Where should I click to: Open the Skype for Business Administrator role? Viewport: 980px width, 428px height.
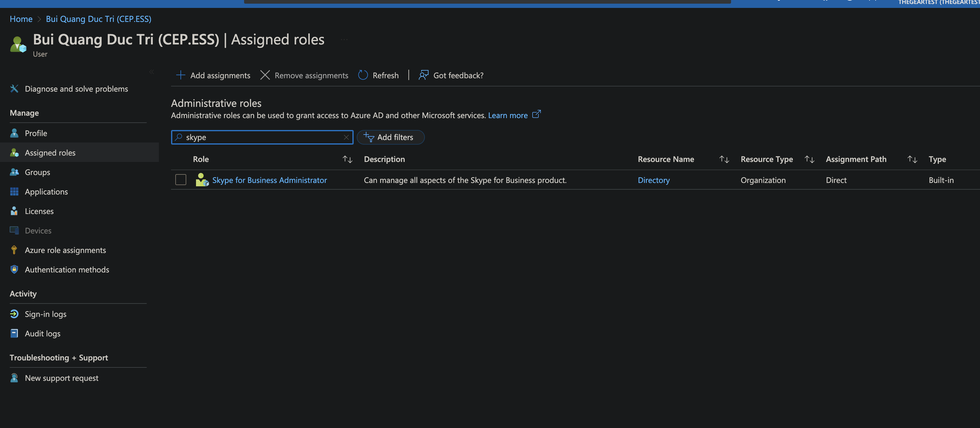click(x=269, y=180)
